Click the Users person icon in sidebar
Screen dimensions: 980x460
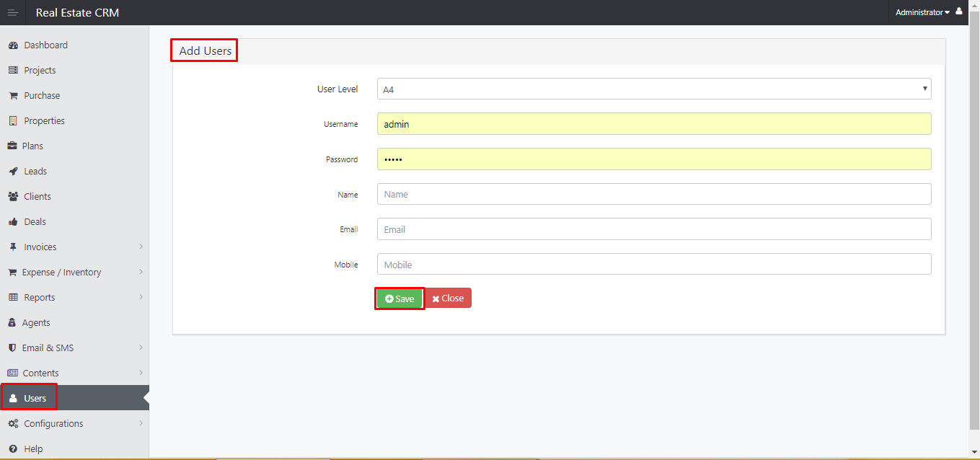13,399
